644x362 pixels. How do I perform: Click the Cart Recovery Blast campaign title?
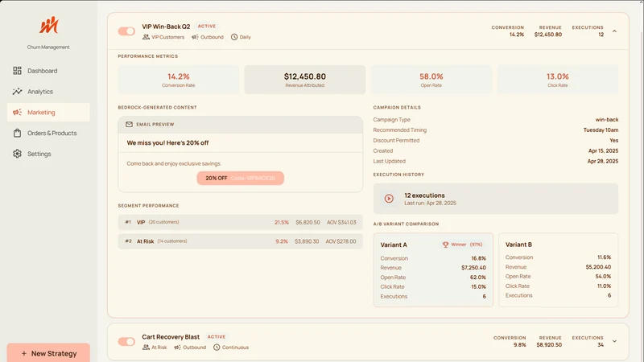(x=171, y=336)
